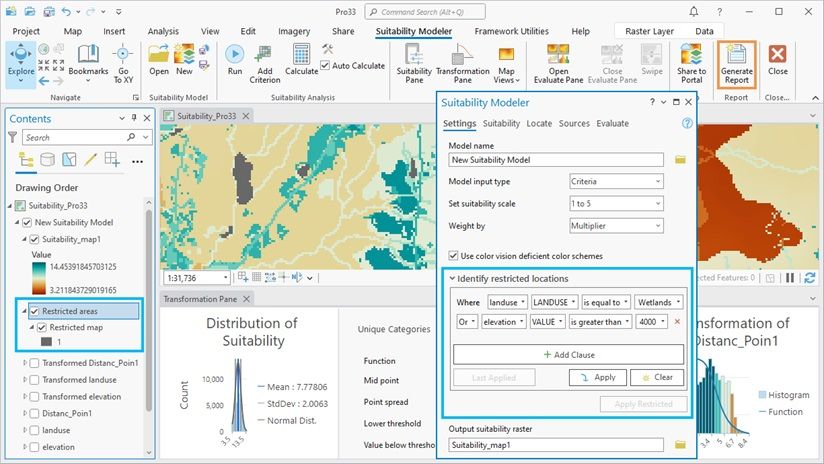Open the Bookmarks menu icon
Image resolution: width=824 pixels, height=464 pixels.
pyautogui.click(x=88, y=55)
